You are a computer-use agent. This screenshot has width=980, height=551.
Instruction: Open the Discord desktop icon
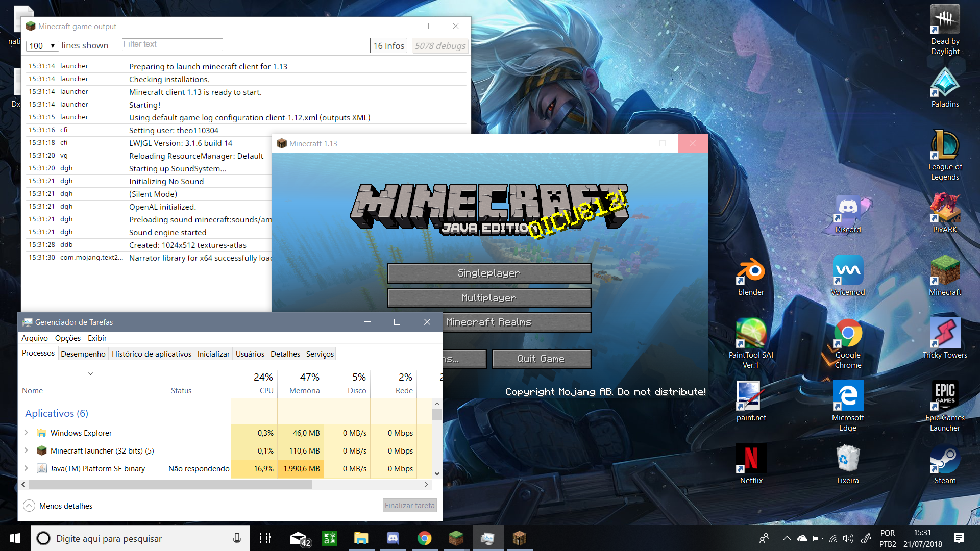point(848,211)
